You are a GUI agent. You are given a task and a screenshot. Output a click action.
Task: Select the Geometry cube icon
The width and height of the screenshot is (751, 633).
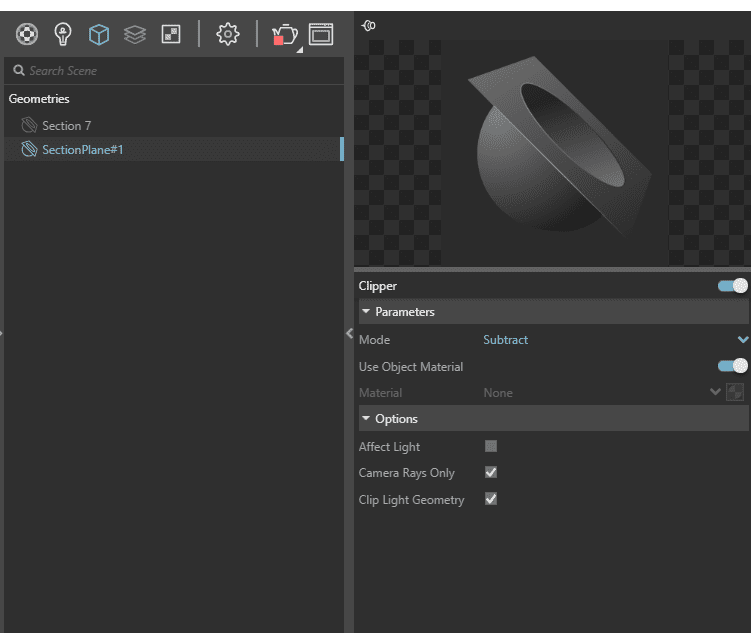99,35
